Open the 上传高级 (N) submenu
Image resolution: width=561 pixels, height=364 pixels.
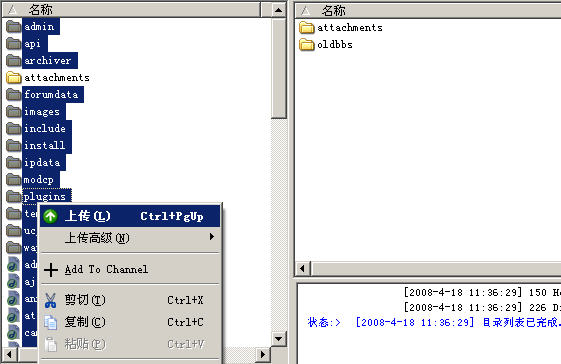[130, 238]
